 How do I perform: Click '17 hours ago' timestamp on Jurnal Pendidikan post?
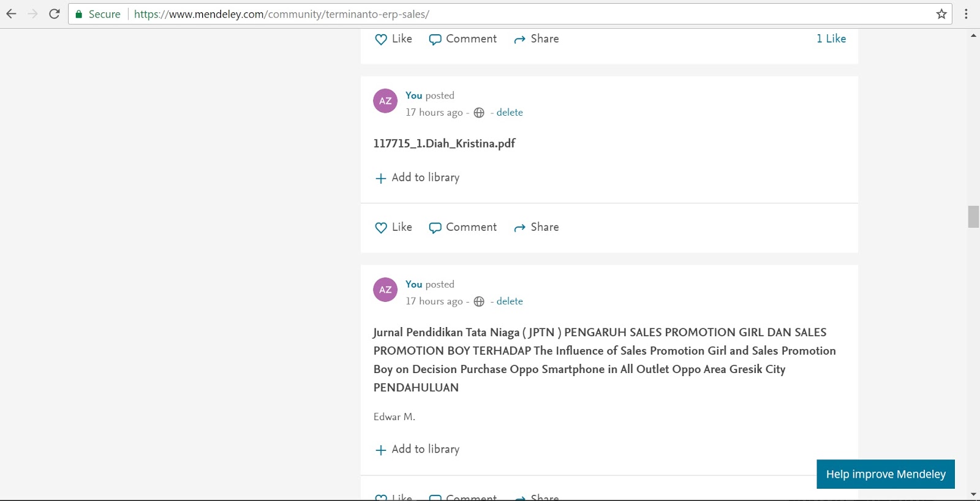pos(434,301)
